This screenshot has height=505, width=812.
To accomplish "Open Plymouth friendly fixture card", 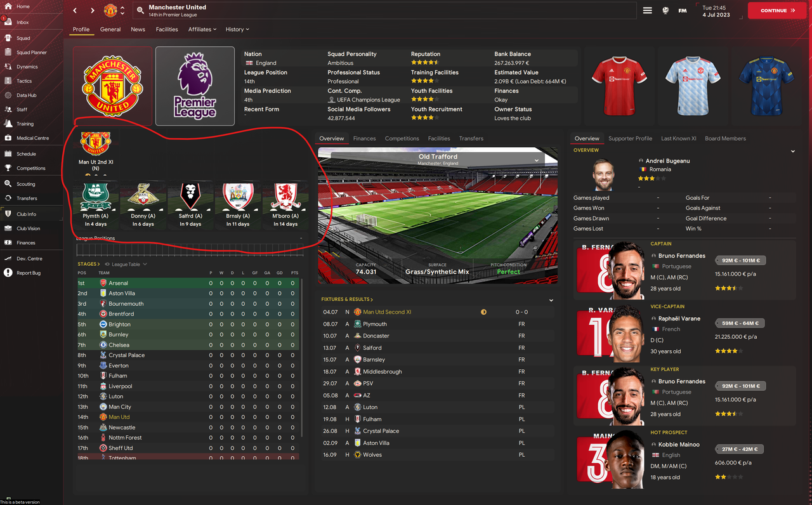I will (95, 206).
